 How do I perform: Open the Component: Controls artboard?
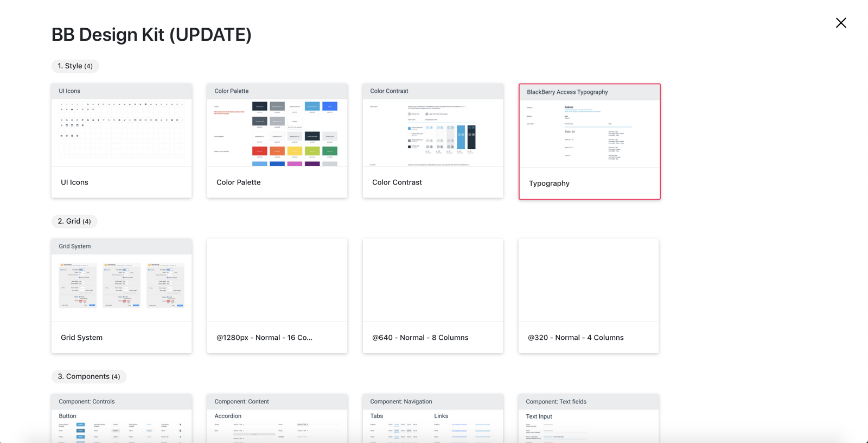pos(122,419)
